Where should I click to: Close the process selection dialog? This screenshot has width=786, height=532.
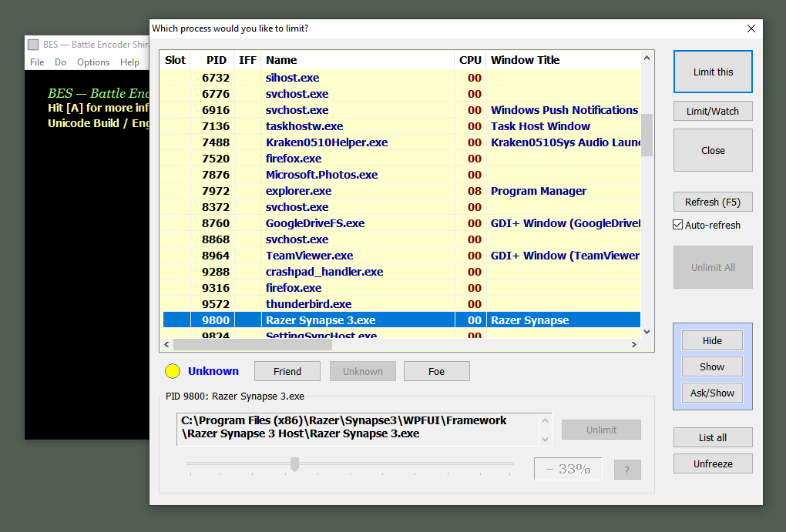[x=751, y=28]
